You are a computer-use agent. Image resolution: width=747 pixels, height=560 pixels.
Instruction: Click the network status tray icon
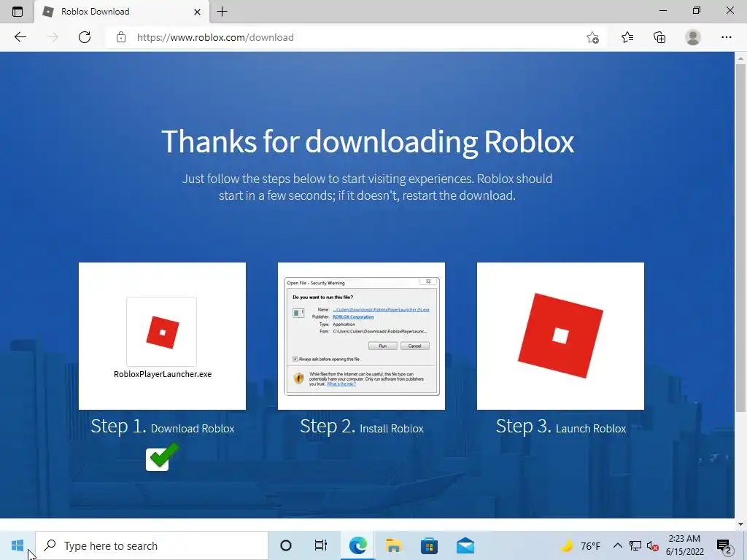[x=635, y=545]
